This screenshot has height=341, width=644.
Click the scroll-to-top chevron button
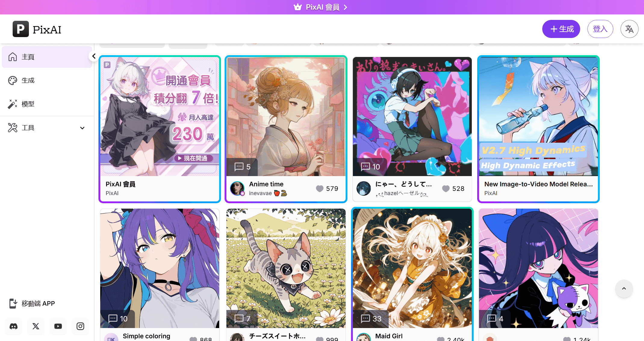[624, 289]
